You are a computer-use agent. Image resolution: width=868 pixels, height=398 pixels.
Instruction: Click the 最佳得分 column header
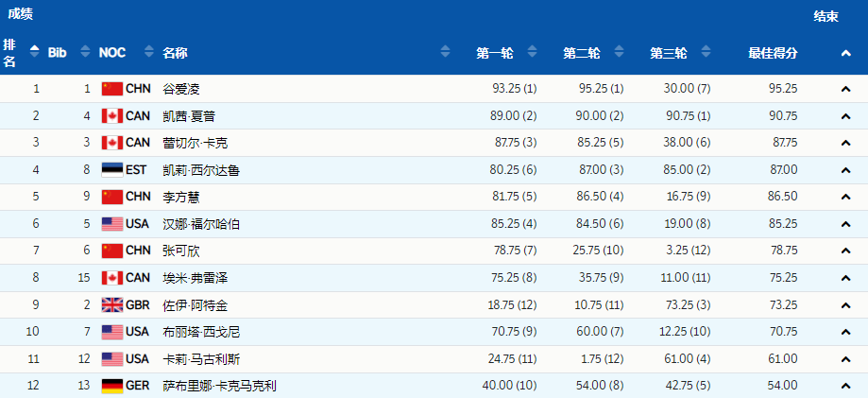(x=773, y=53)
